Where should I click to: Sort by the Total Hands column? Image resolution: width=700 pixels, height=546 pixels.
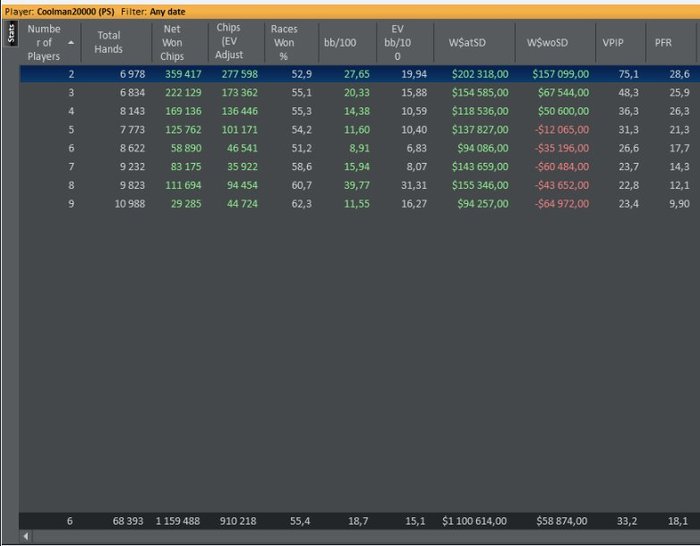[108, 42]
